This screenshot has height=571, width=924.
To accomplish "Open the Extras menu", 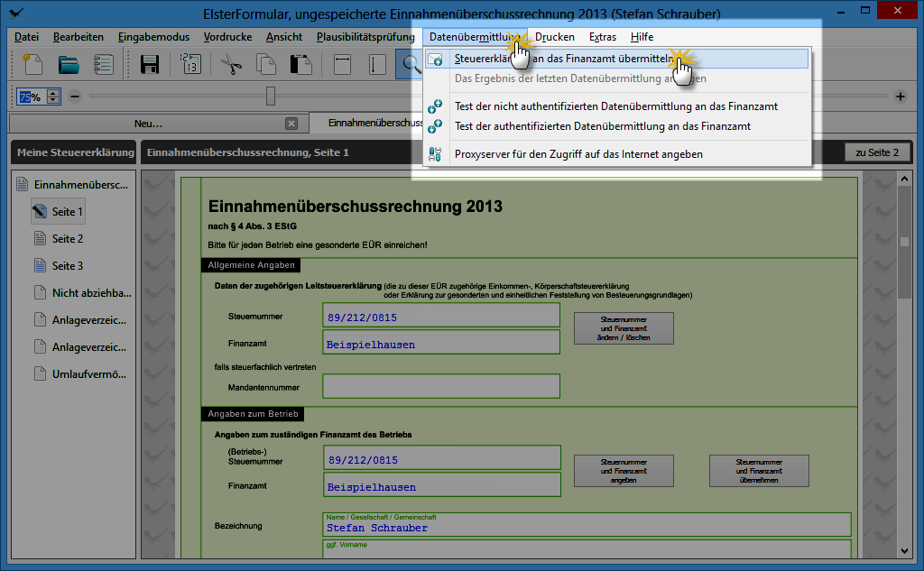I will point(602,37).
